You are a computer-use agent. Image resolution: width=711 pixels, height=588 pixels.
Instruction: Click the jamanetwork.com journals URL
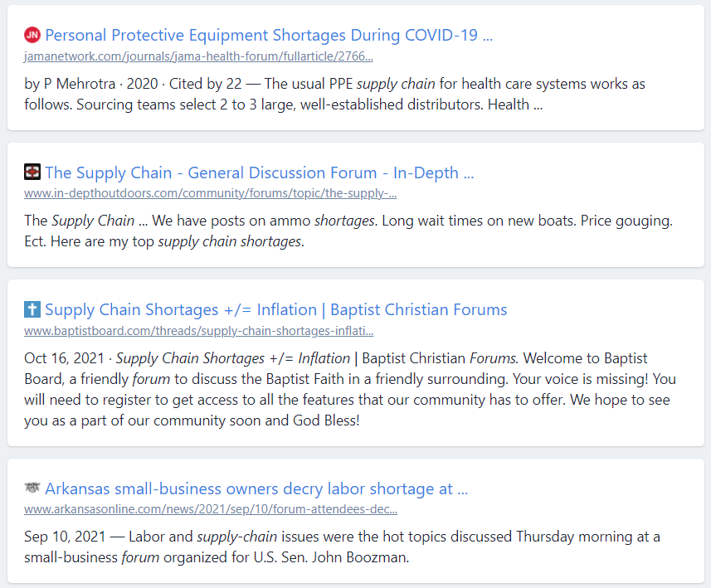pyautogui.click(x=198, y=56)
